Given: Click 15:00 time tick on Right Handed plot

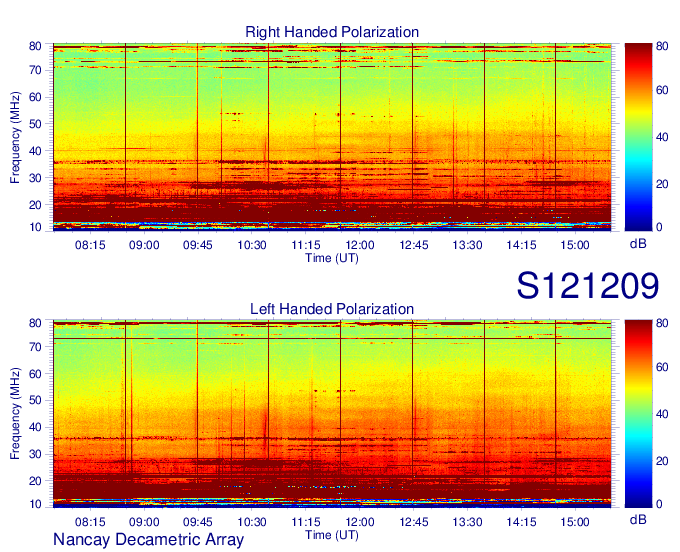Looking at the screenshot, I should coord(575,245).
